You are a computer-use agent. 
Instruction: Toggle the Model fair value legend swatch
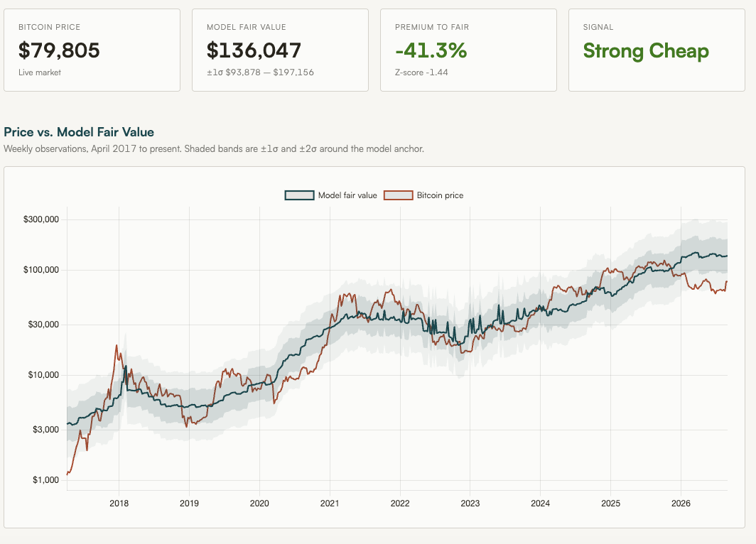(x=299, y=195)
